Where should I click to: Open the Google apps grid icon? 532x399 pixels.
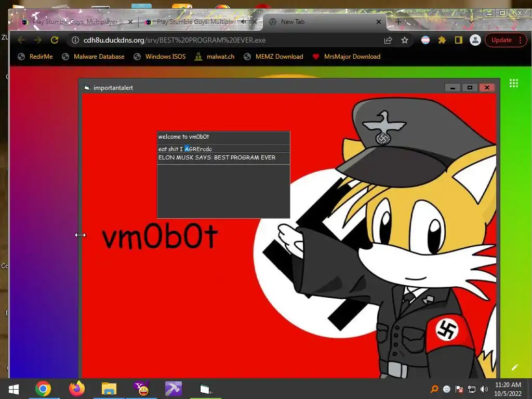tap(514, 83)
